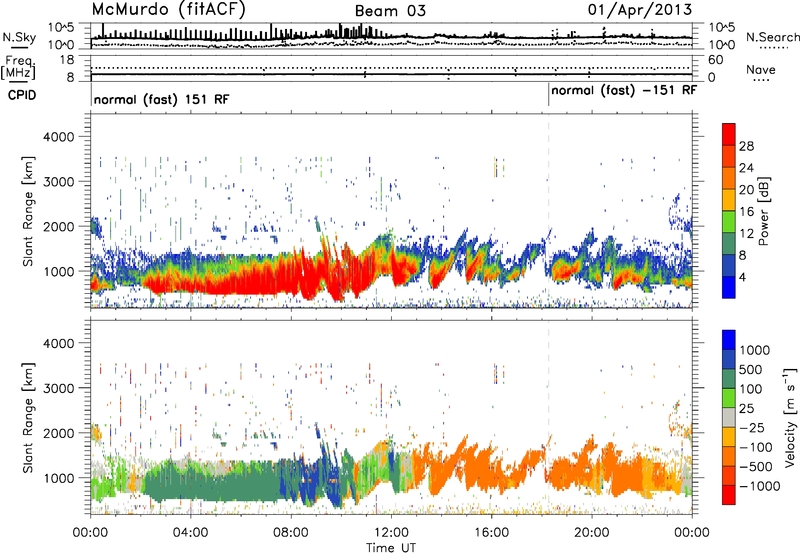The image size is (800, 554).
Task: Click the -1000 tick on Velocity colorbar
Action: [760, 486]
